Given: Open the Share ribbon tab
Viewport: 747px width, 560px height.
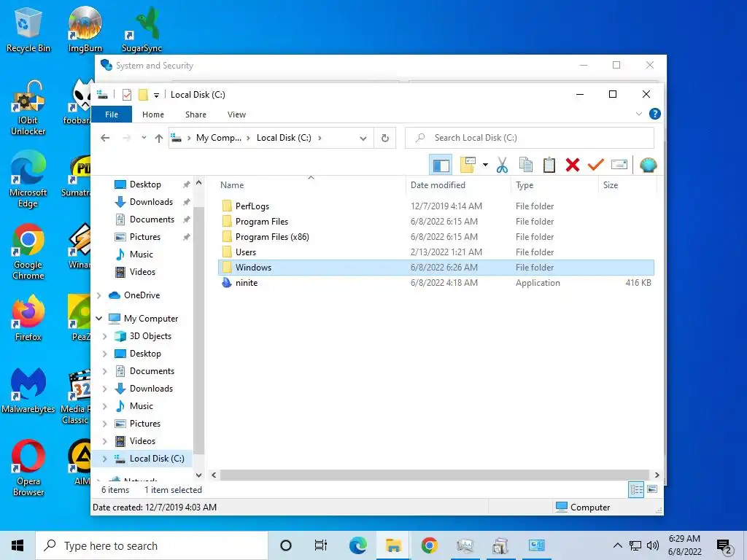Looking at the screenshot, I should click(x=196, y=114).
